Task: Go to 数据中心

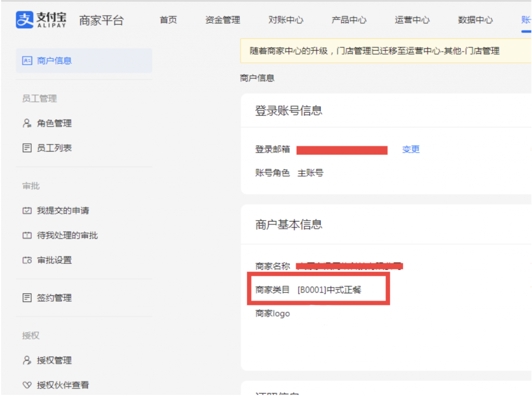Action: [x=475, y=20]
